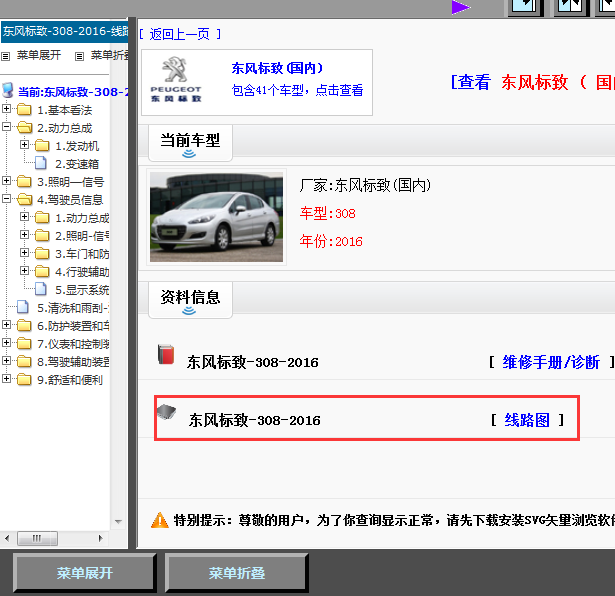The height and width of the screenshot is (596, 615).
Task: Open the 线路图 link
Action: pyautogui.click(x=527, y=420)
